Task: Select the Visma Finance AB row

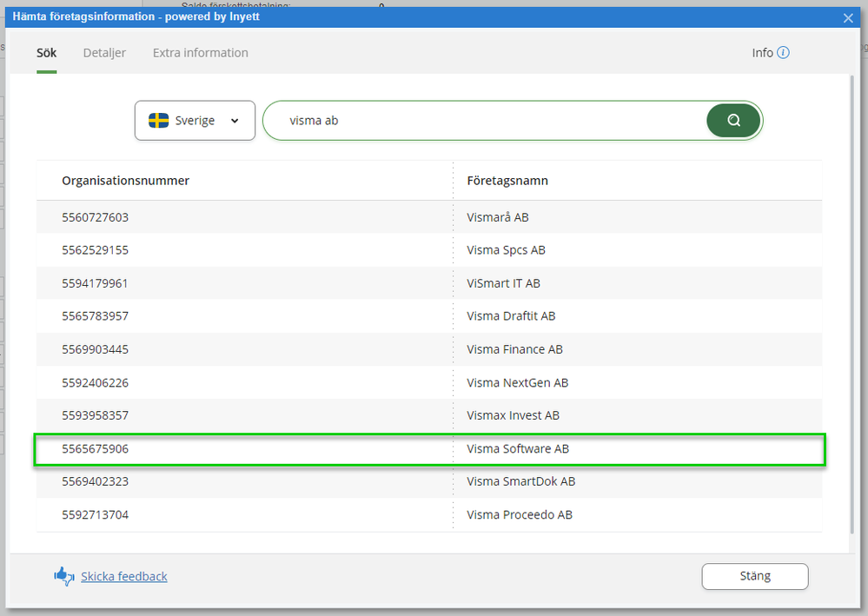Action: [429, 349]
